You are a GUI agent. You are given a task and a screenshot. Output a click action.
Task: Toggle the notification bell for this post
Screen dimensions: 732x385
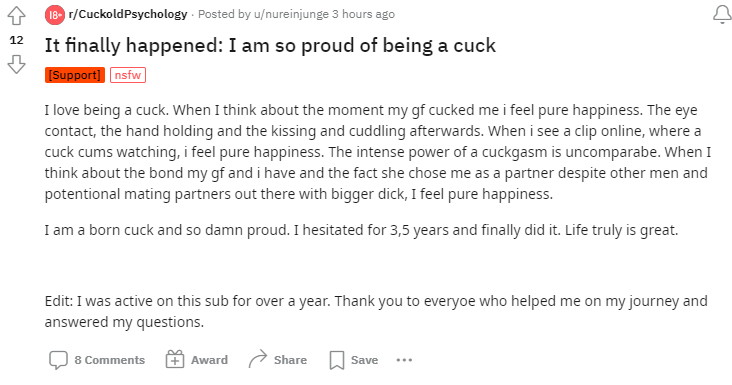point(722,14)
